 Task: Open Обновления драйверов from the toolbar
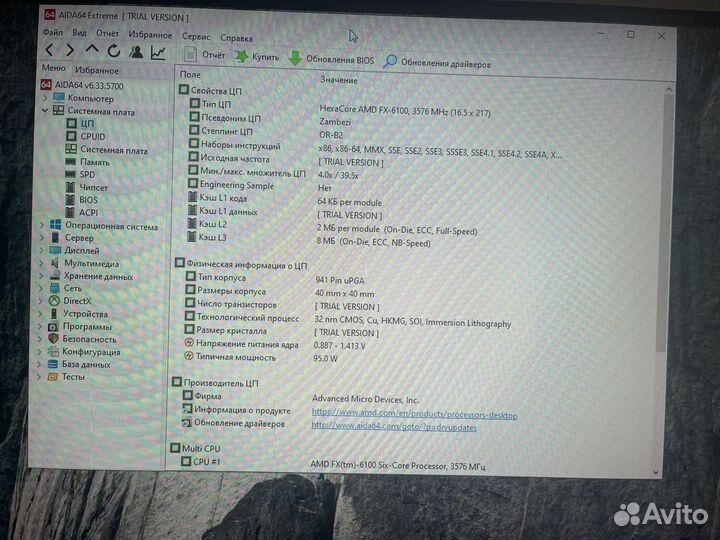point(437,63)
